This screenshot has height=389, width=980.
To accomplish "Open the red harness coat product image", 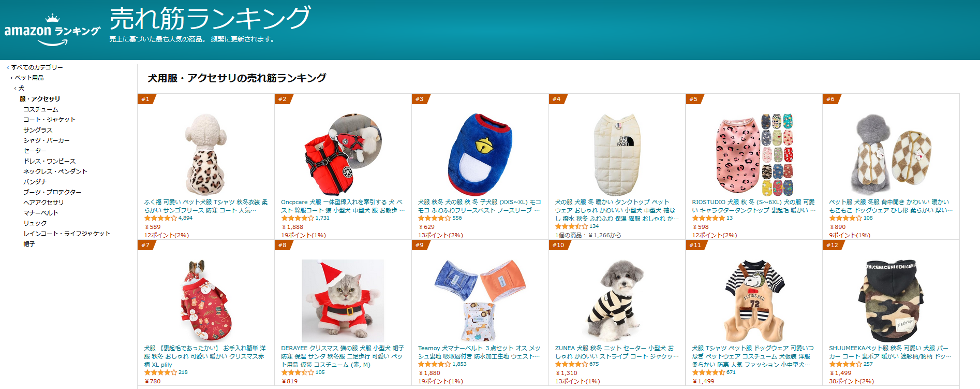I will 343,154.
